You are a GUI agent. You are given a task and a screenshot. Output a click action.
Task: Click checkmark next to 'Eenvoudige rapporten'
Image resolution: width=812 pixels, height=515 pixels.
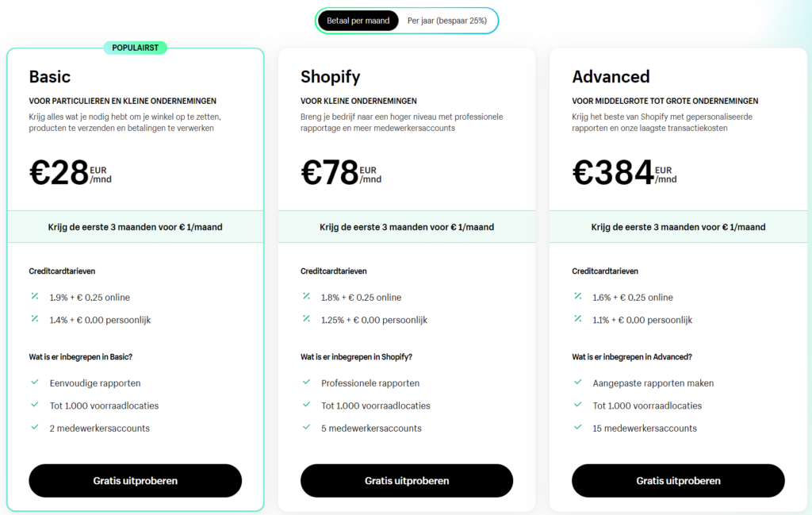click(x=35, y=382)
